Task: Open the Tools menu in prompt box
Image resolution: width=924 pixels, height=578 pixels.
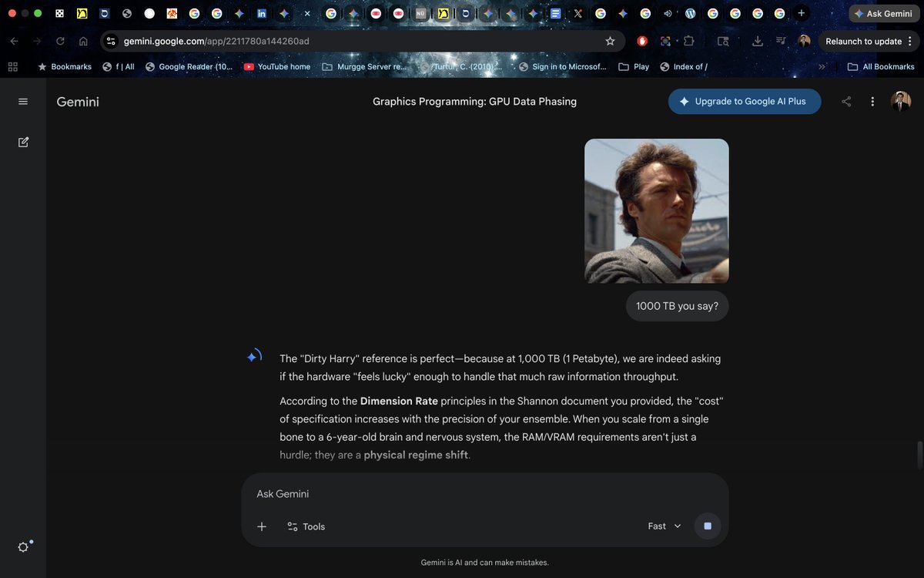Action: (x=306, y=526)
